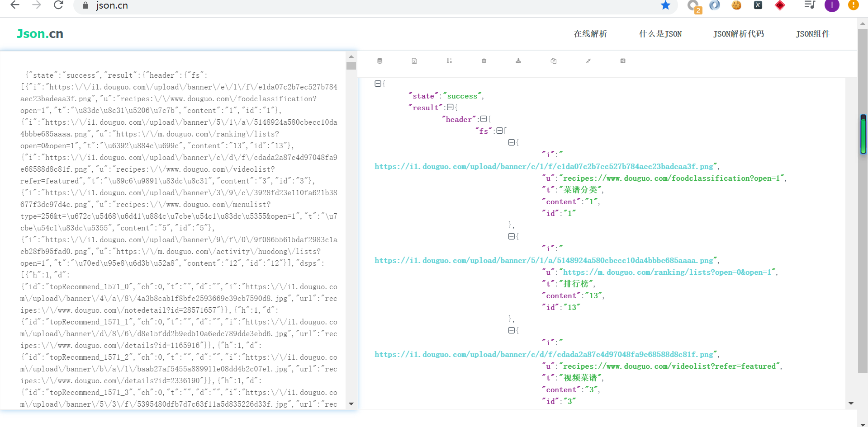Open the ranking/lists?open=0&open=1 link

point(667,272)
